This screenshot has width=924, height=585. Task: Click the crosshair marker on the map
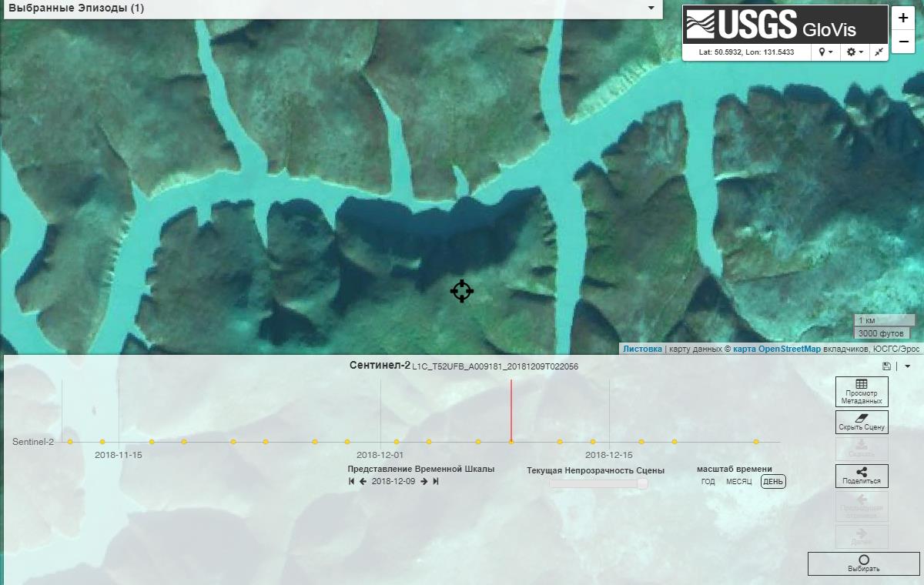coord(462,291)
